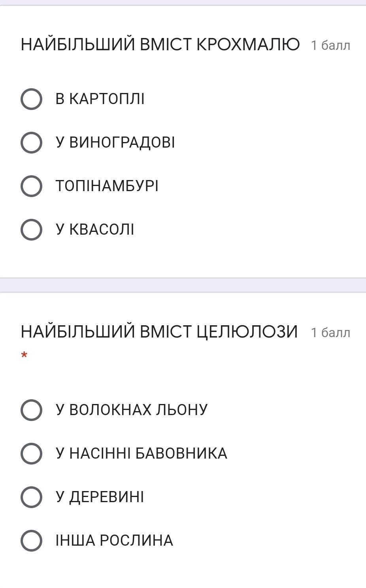Mark the У ДЕРЕВИНІ radio button
The width and height of the screenshot is (366, 588).
[31, 497]
